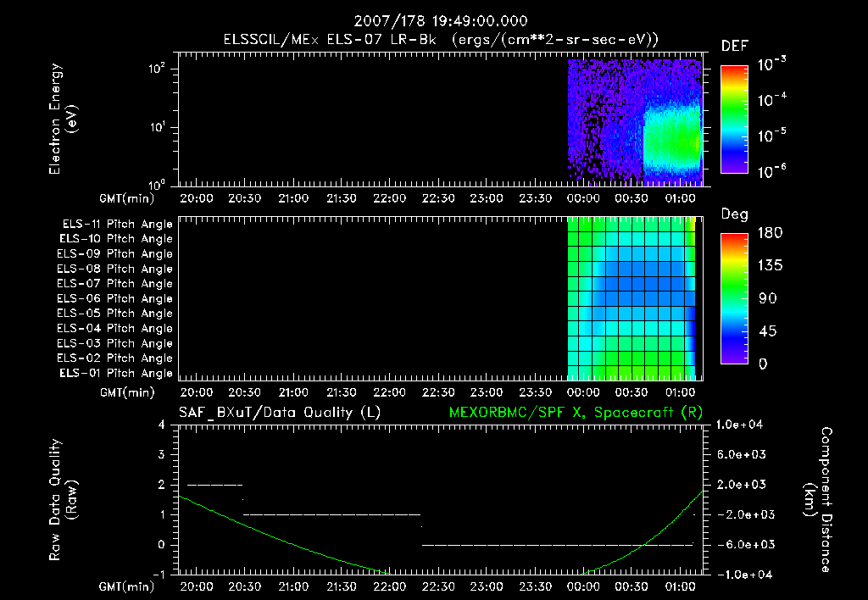Click the 180 value on Deg scale
The width and height of the screenshot is (868, 600).
770,233
